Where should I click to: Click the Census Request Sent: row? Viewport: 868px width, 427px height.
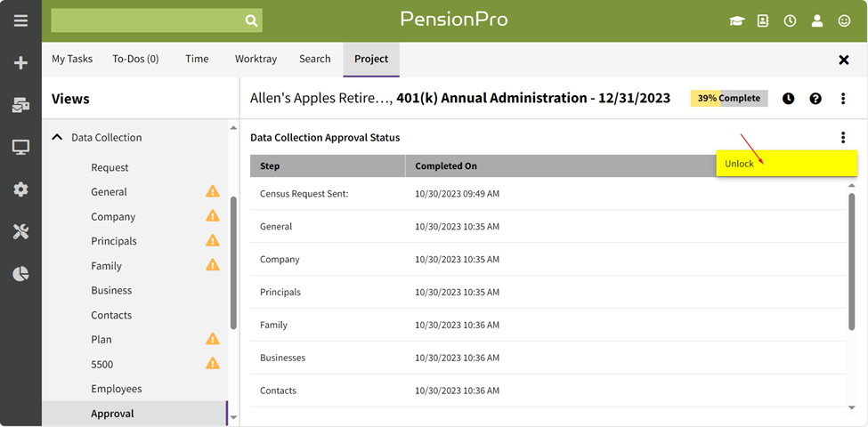tap(548, 194)
